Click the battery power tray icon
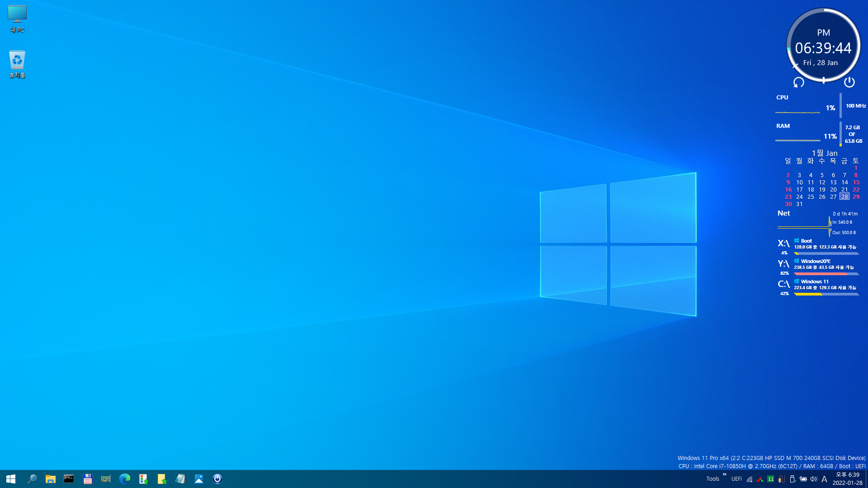 click(x=803, y=479)
